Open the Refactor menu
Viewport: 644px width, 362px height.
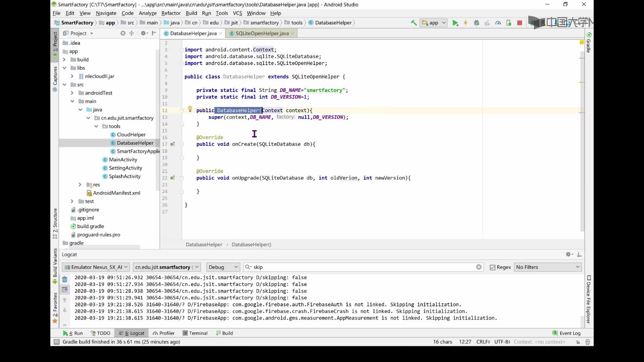(171, 13)
